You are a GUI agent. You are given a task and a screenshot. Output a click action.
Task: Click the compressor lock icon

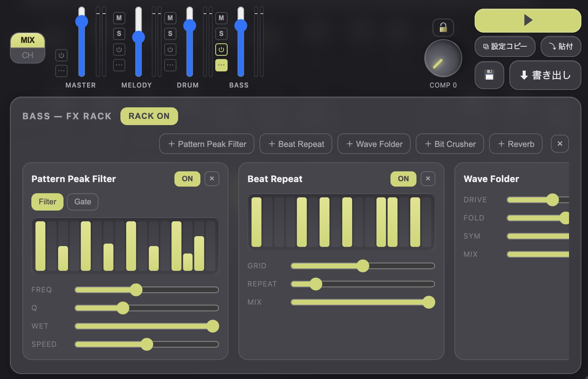pos(443,28)
